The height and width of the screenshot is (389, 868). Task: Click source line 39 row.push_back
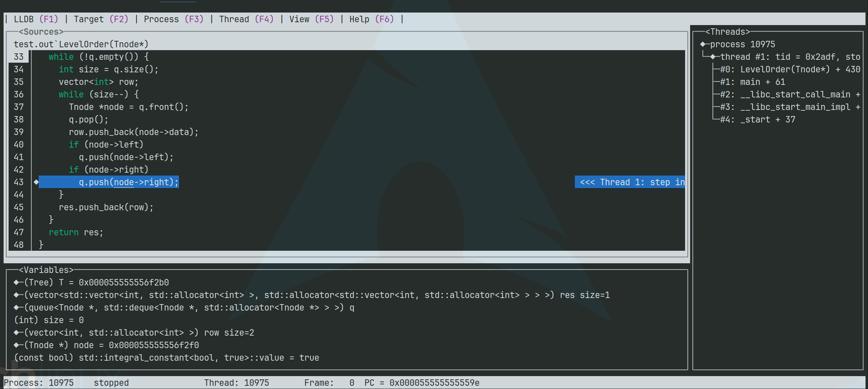[x=134, y=132]
